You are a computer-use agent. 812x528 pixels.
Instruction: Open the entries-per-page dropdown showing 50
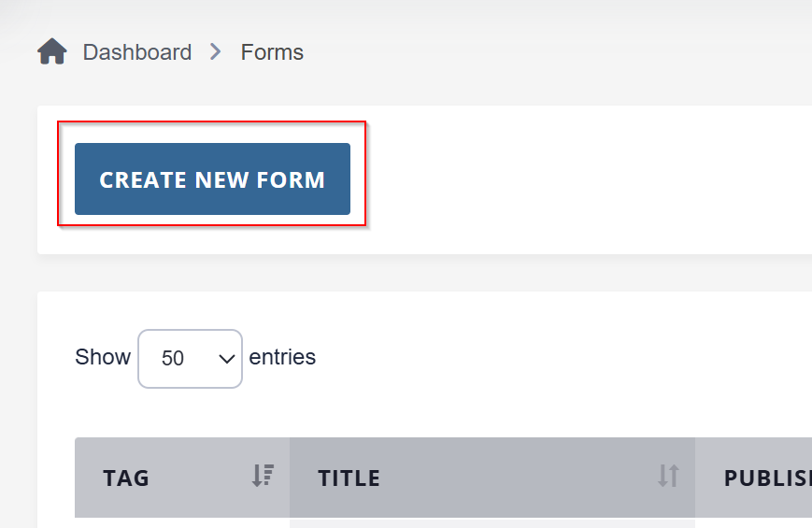[190, 358]
